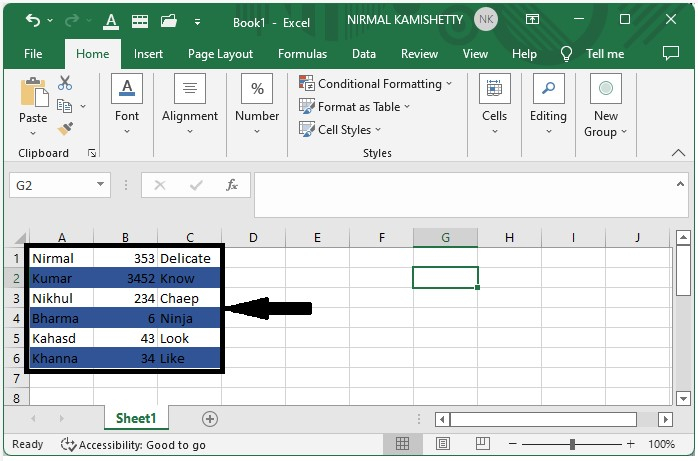Viewport: 698px width, 461px height.
Task: Click the Undo arrow icon
Action: [x=33, y=20]
